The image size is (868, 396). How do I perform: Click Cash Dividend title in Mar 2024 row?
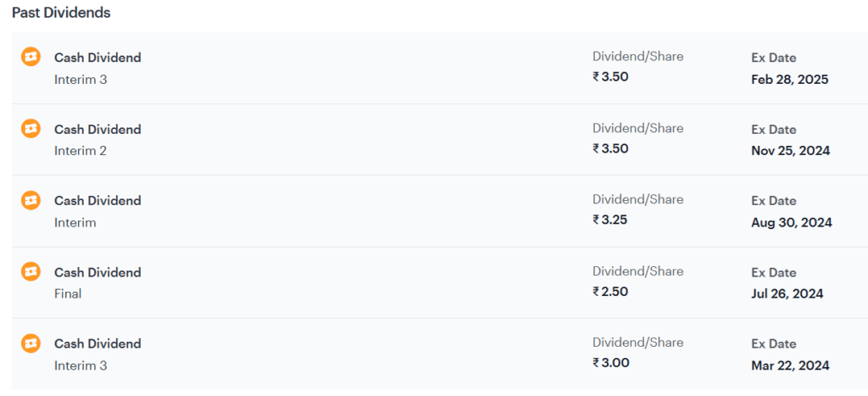point(97,343)
